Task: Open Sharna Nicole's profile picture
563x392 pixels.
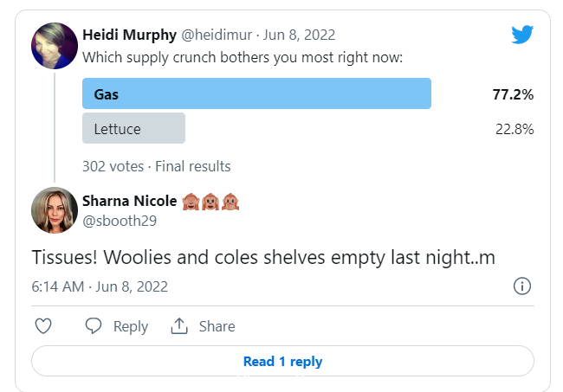Action: click(55, 210)
